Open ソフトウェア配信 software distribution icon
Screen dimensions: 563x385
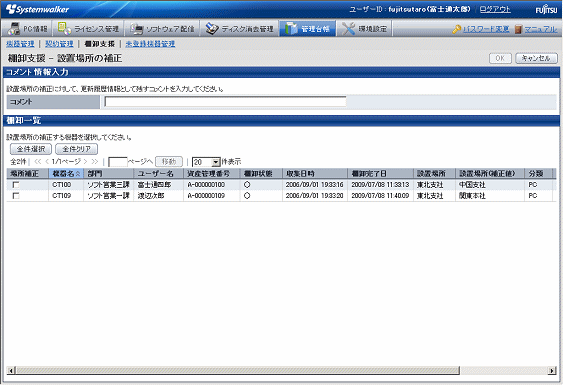tap(136, 29)
